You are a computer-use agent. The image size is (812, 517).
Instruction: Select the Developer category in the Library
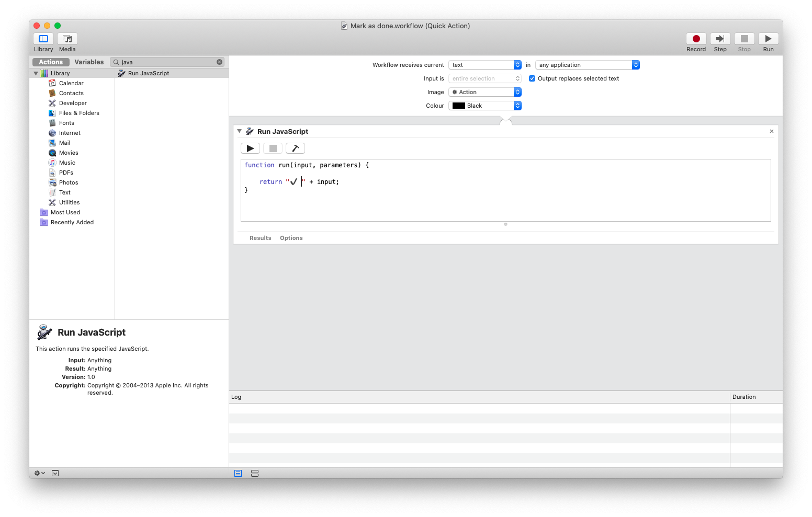[x=73, y=103]
